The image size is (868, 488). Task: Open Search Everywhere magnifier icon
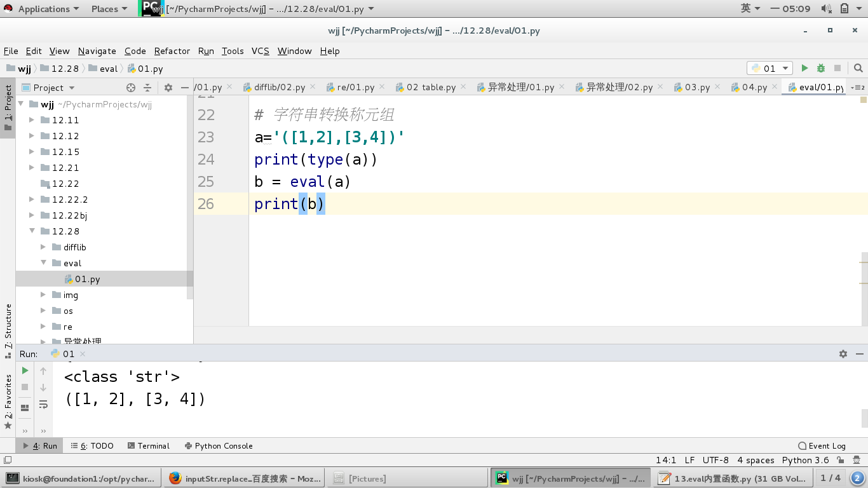point(858,69)
